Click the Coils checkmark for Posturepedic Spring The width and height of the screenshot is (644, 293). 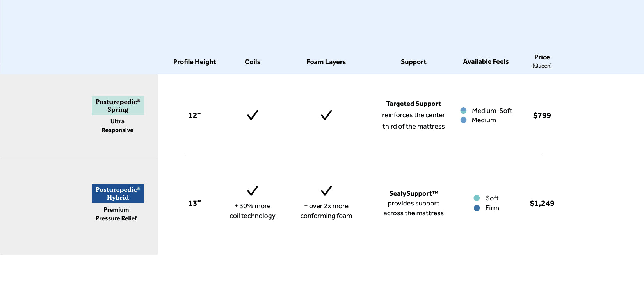(253, 115)
